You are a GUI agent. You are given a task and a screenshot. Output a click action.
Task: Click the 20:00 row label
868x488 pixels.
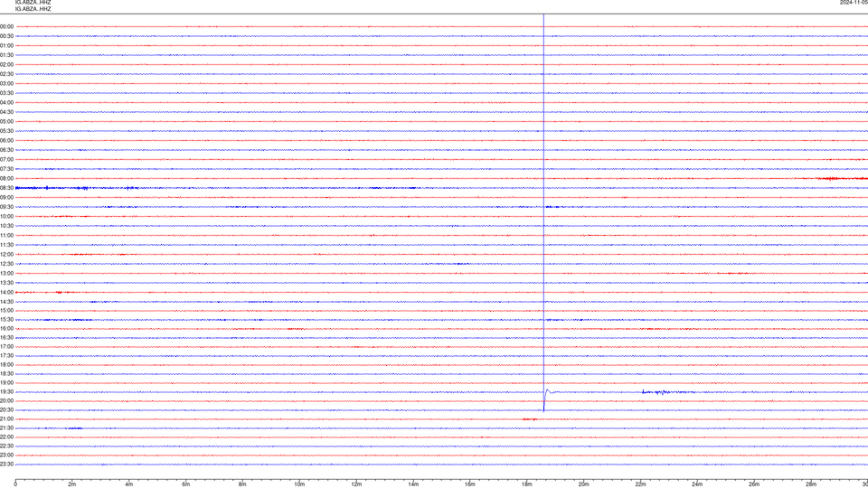[6, 401]
